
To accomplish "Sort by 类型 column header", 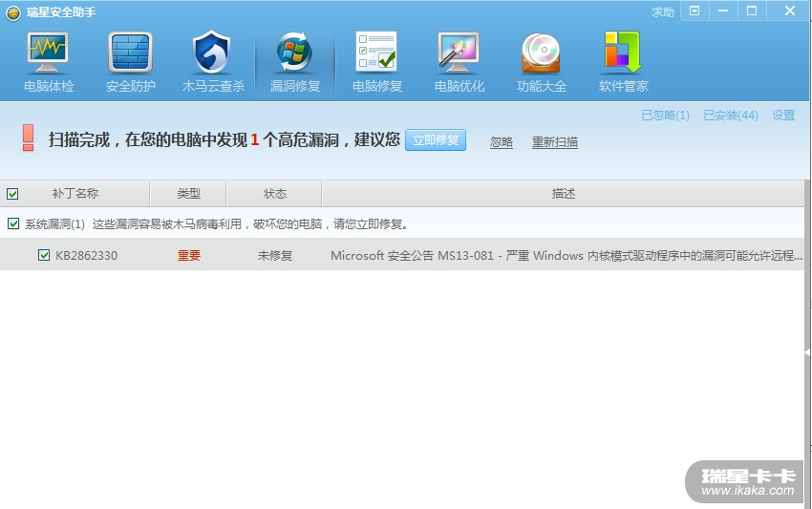I will tap(188, 194).
